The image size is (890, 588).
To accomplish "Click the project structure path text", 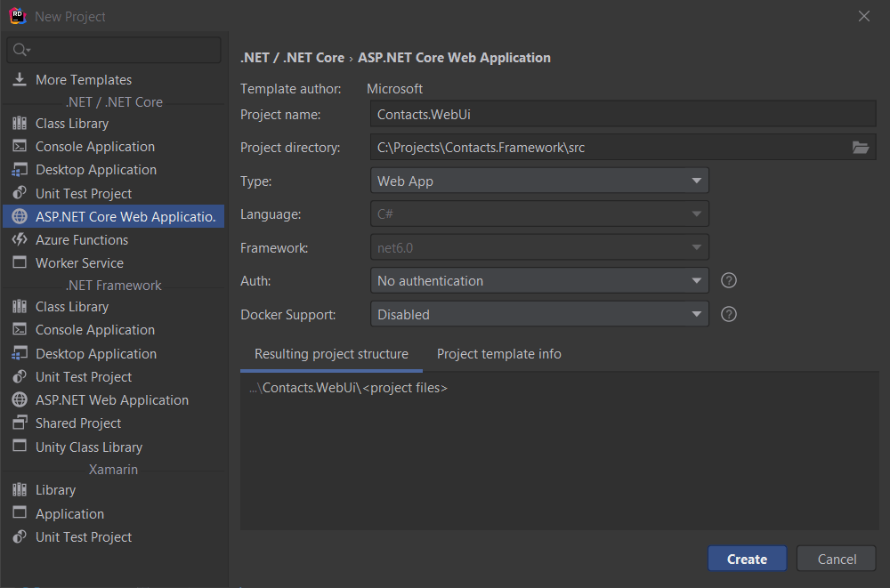I will tap(348, 388).
